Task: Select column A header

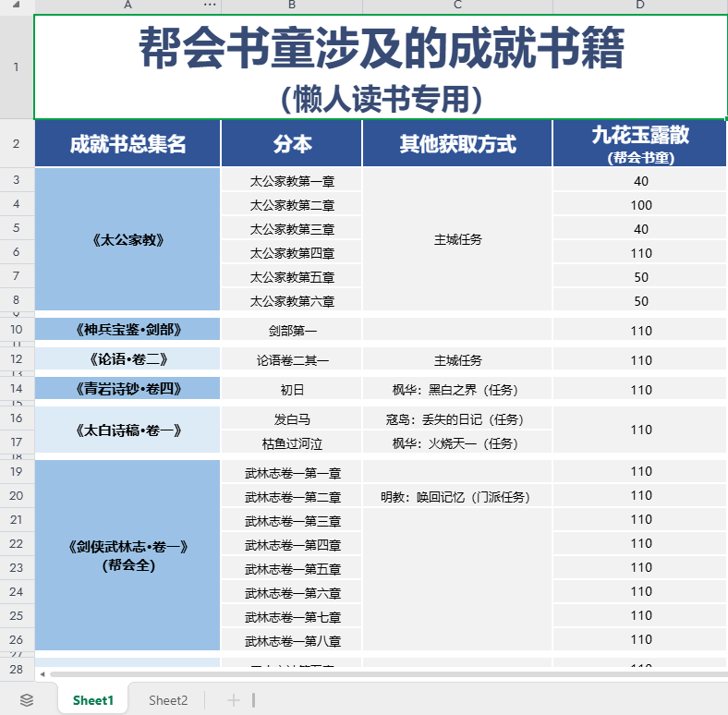Action: pos(127,6)
